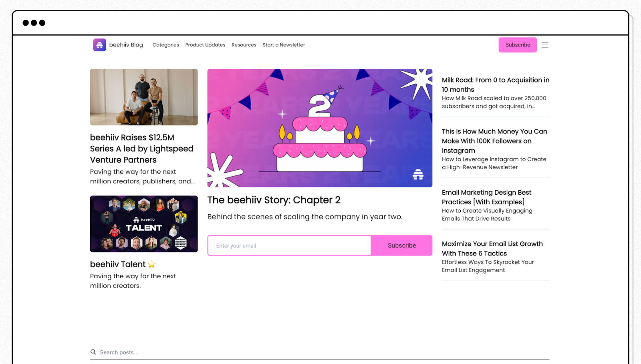Click the beehiiv logo icon

pos(99,45)
